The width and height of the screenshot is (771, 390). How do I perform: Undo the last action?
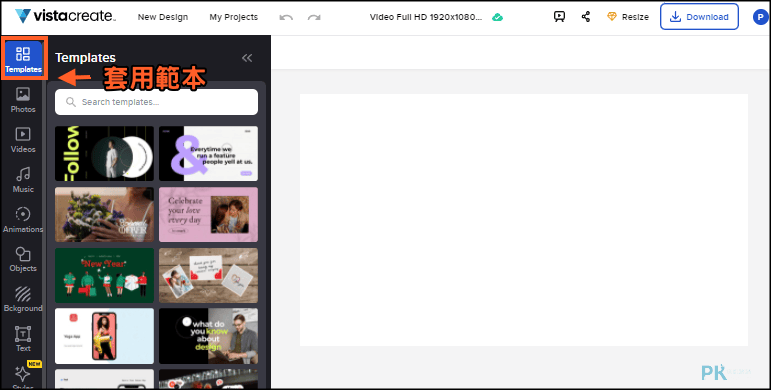click(286, 17)
